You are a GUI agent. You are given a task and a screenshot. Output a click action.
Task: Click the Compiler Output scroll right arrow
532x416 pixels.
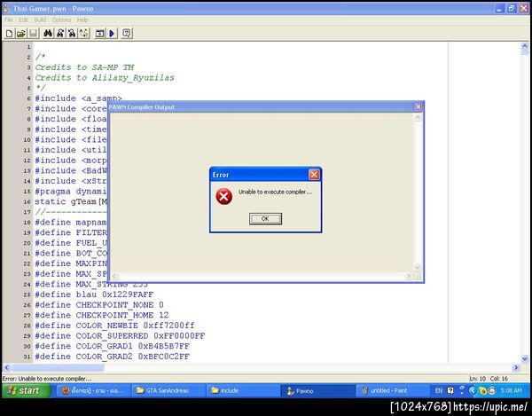[x=409, y=276]
